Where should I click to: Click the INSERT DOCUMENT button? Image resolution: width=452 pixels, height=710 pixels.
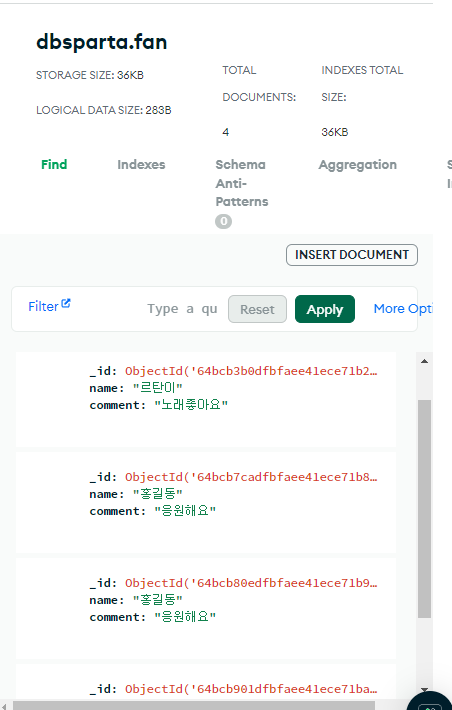(352, 255)
